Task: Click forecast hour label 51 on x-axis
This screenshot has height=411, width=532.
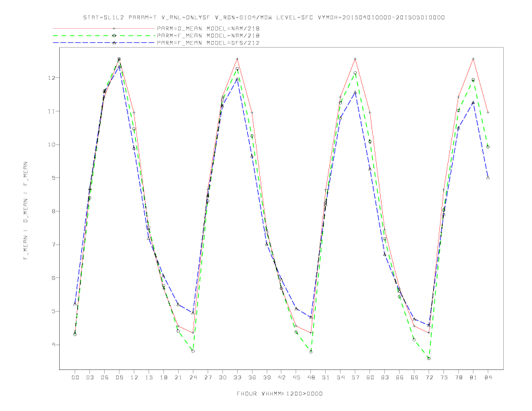Action: pos(326,377)
